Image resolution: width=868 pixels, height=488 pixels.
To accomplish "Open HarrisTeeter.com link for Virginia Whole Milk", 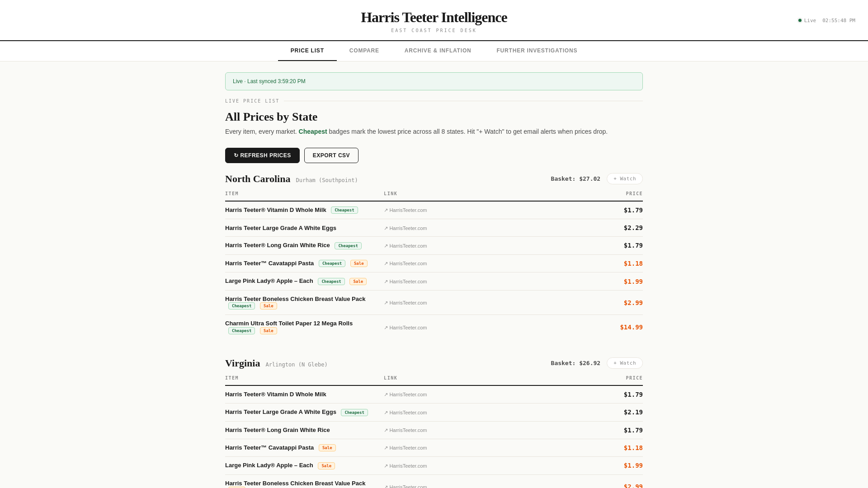I will point(406,394).
